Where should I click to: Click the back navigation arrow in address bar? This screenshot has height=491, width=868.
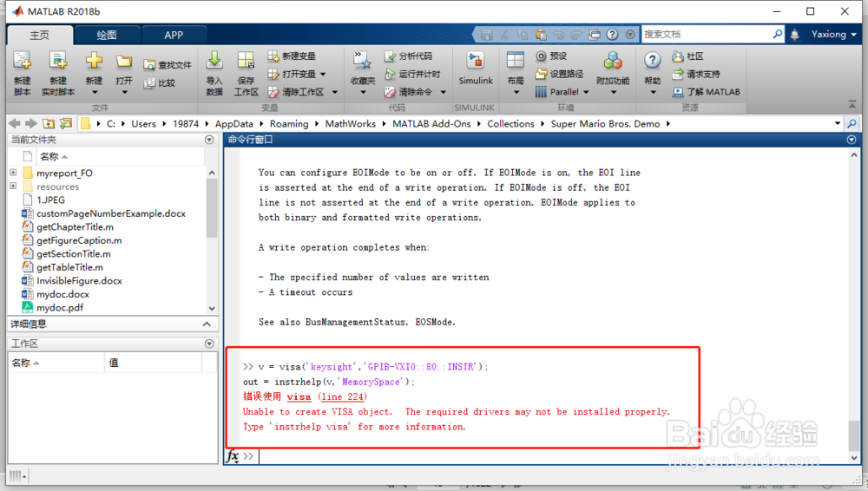pyautogui.click(x=15, y=123)
